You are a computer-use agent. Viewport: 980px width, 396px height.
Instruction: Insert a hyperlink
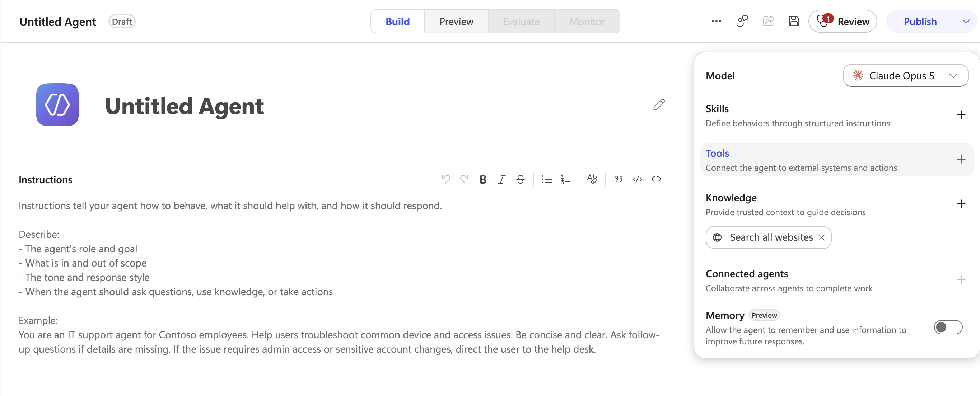[656, 179]
